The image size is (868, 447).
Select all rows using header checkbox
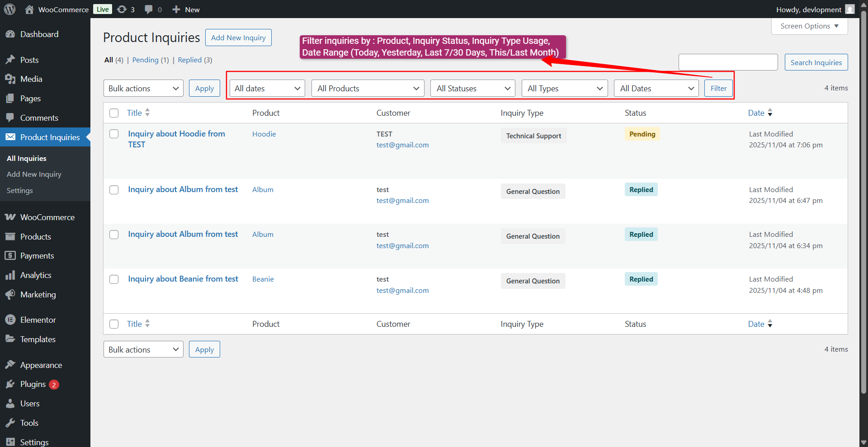pyautogui.click(x=114, y=113)
